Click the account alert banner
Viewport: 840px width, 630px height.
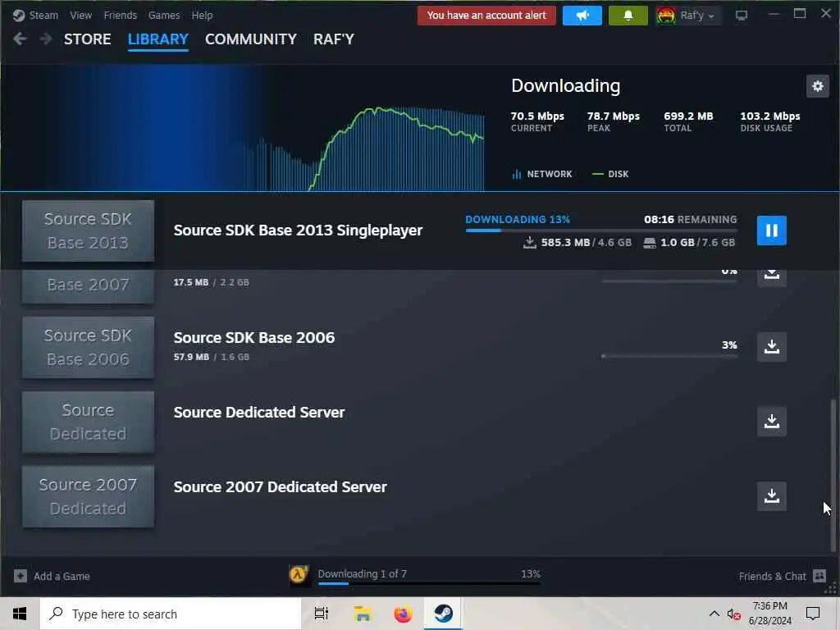(486, 16)
